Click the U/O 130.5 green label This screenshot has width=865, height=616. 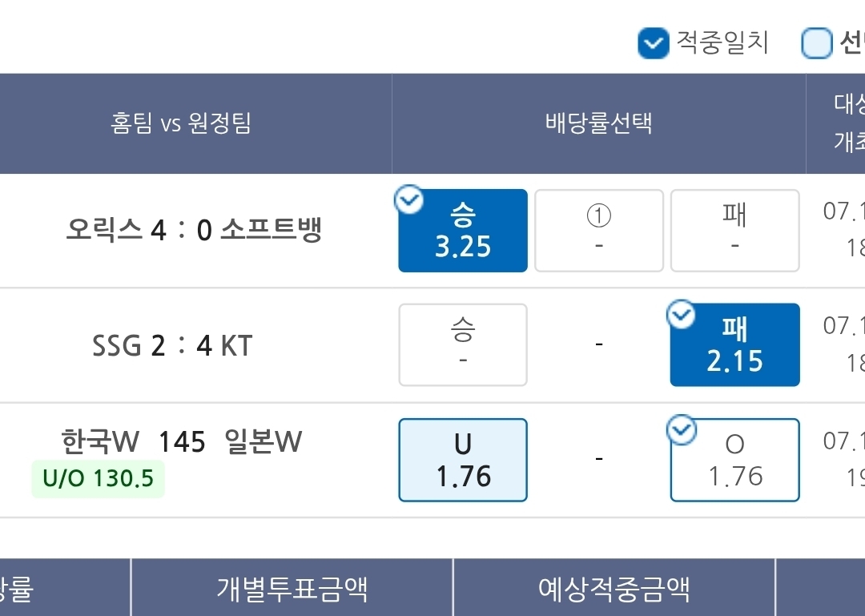(99, 478)
